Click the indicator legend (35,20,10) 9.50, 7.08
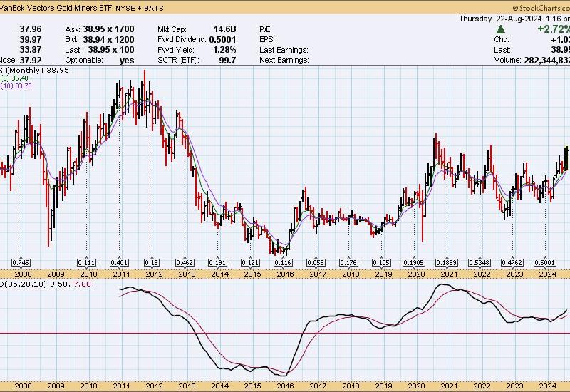Image resolution: width=570 pixels, height=392 pixels. [x=46, y=284]
